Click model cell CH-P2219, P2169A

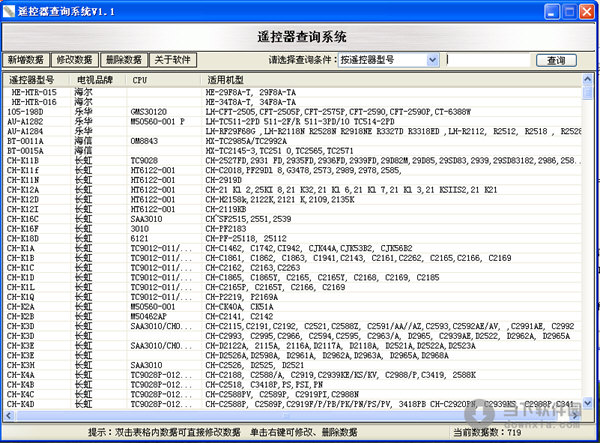(x=242, y=297)
